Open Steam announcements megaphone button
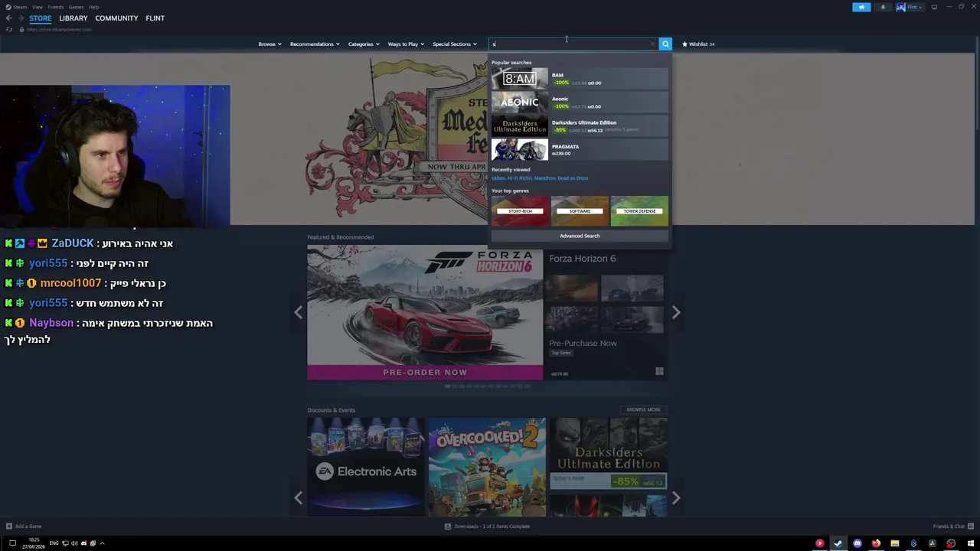Viewport: 980px width, 551px height. click(861, 7)
